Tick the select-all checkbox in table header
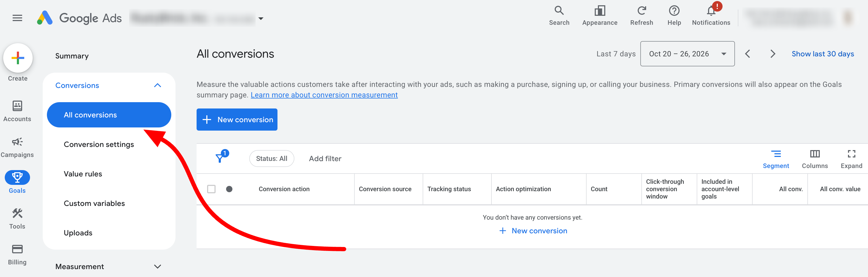This screenshot has height=277, width=868. (211, 189)
